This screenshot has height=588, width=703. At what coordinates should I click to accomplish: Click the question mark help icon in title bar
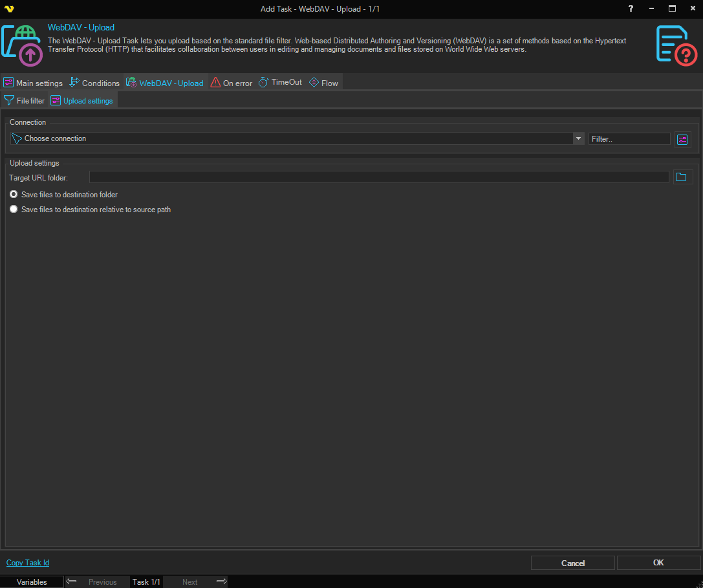tap(631, 8)
